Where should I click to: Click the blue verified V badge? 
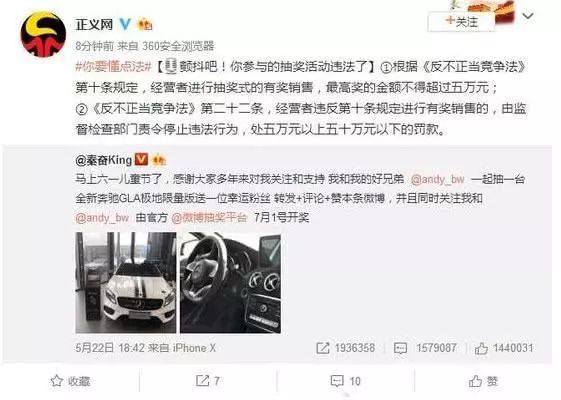pyautogui.click(x=125, y=24)
